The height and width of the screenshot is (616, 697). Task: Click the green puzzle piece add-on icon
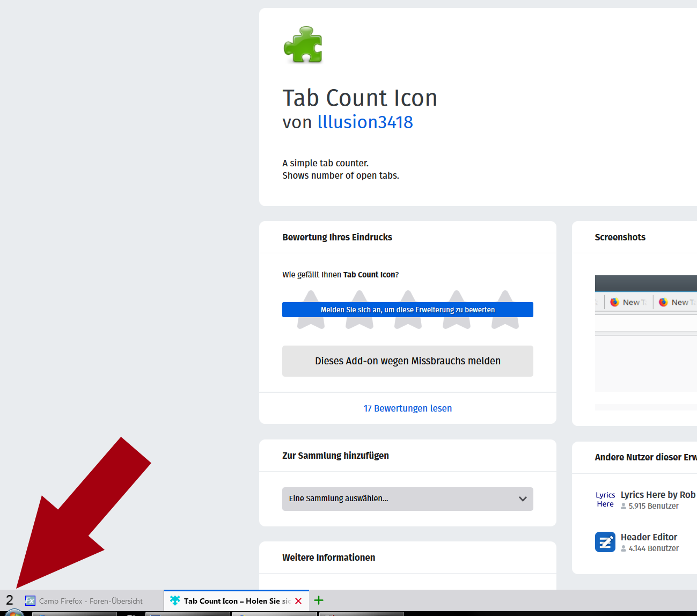[x=303, y=45]
